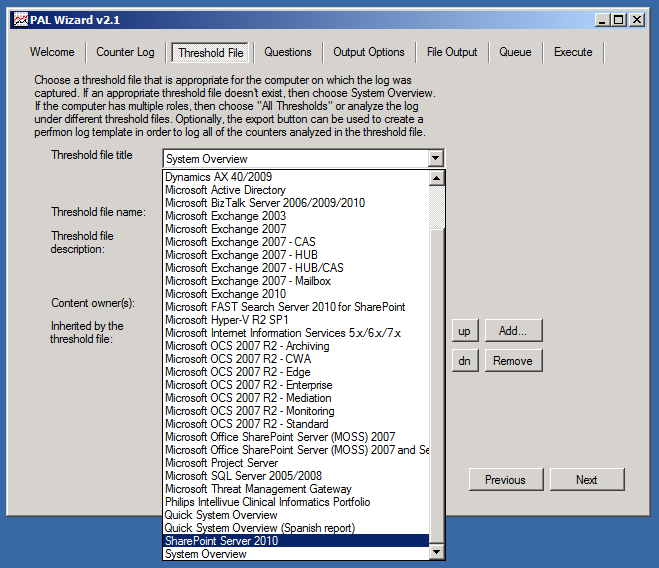The height and width of the screenshot is (568, 659).
Task: Pick Microsoft Hyper-V R2 SP1
Action: [296, 320]
